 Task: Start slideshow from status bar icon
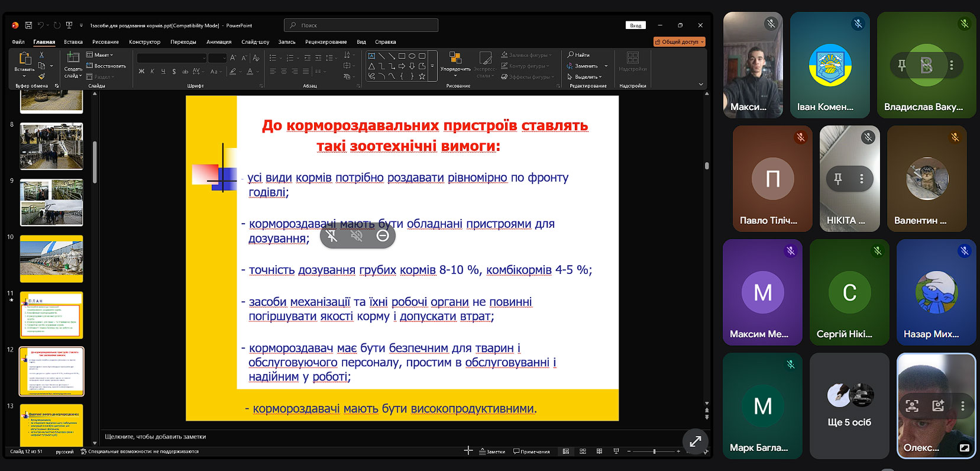(x=616, y=451)
